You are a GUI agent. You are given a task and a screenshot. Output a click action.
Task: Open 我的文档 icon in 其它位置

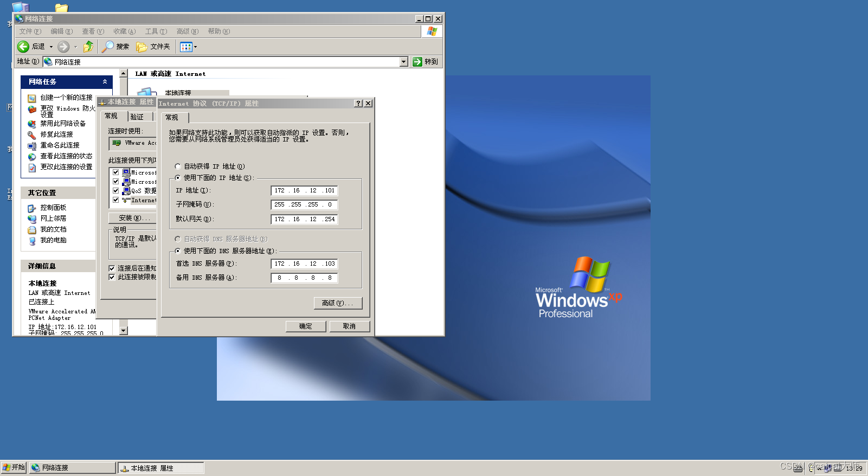click(x=32, y=229)
